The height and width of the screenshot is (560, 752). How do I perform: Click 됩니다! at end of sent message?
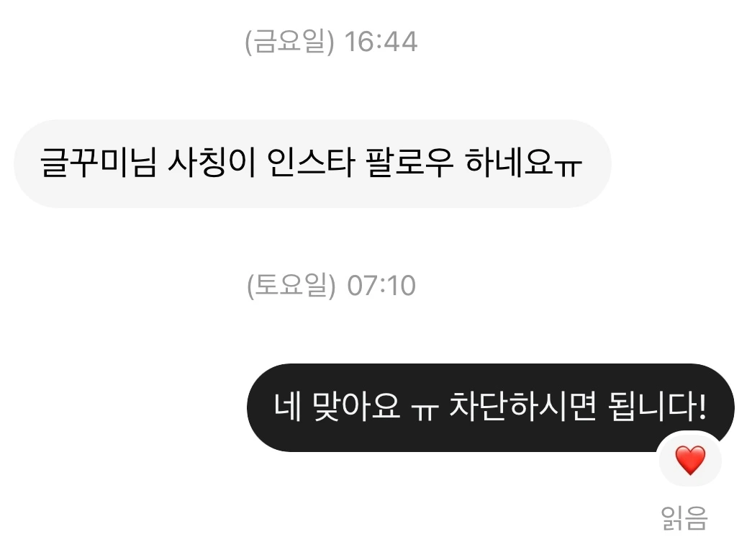(x=657, y=407)
